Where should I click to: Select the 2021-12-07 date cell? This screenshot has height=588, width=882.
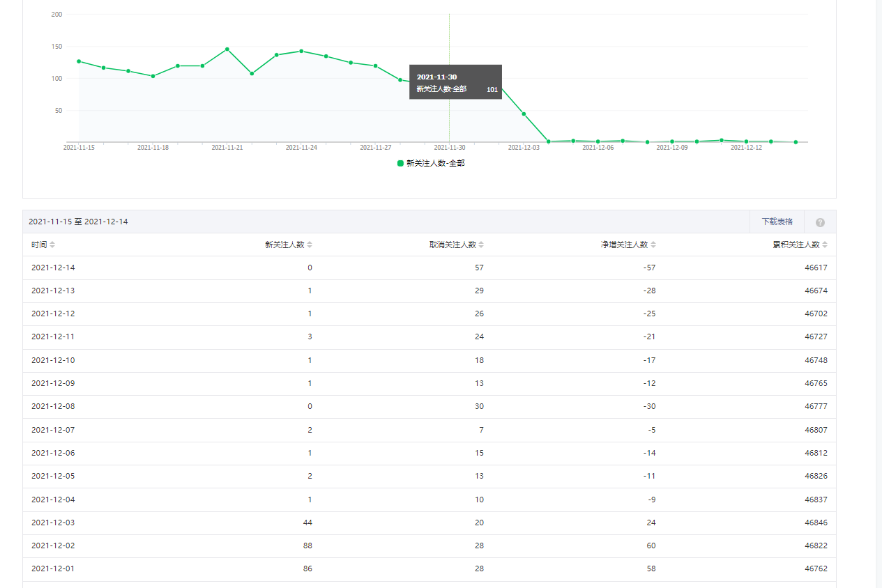pos(53,430)
